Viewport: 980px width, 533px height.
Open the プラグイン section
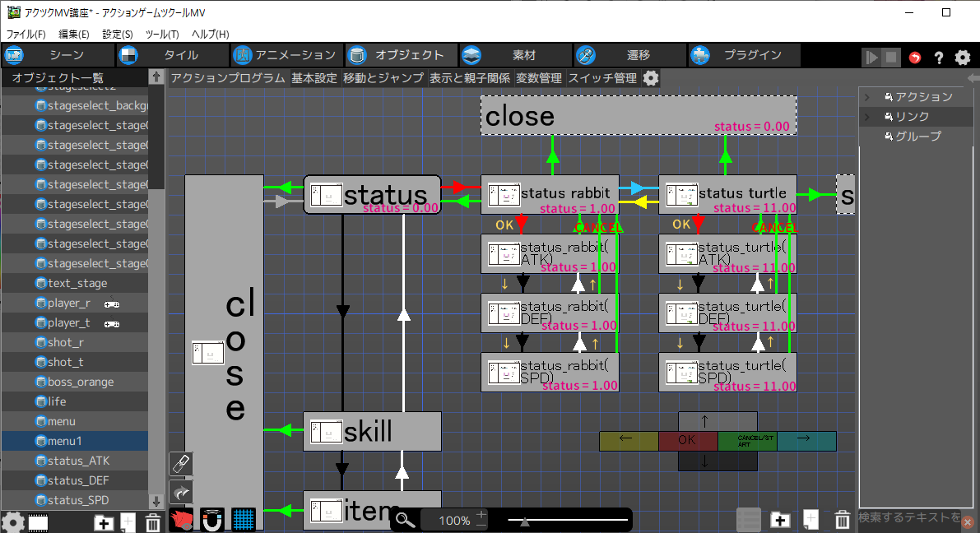pyautogui.click(x=745, y=56)
